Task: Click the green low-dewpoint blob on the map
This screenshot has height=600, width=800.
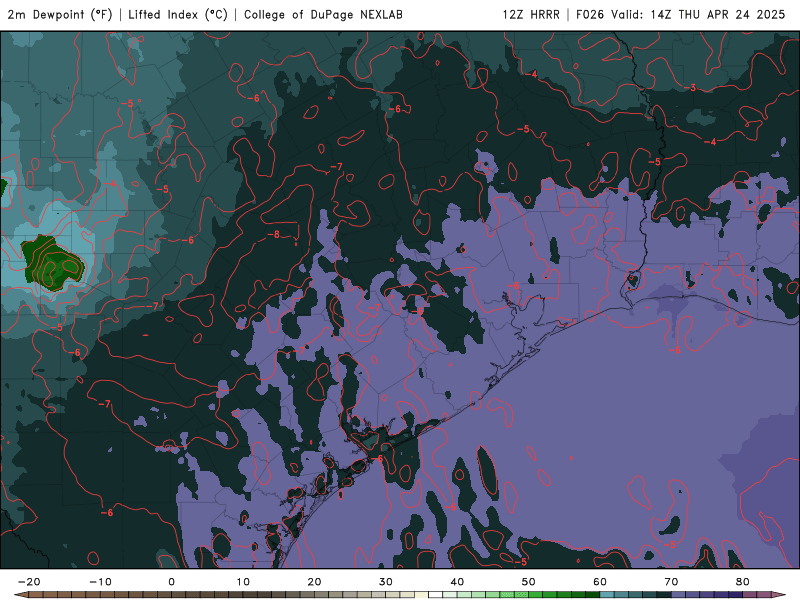Action: tap(52, 264)
